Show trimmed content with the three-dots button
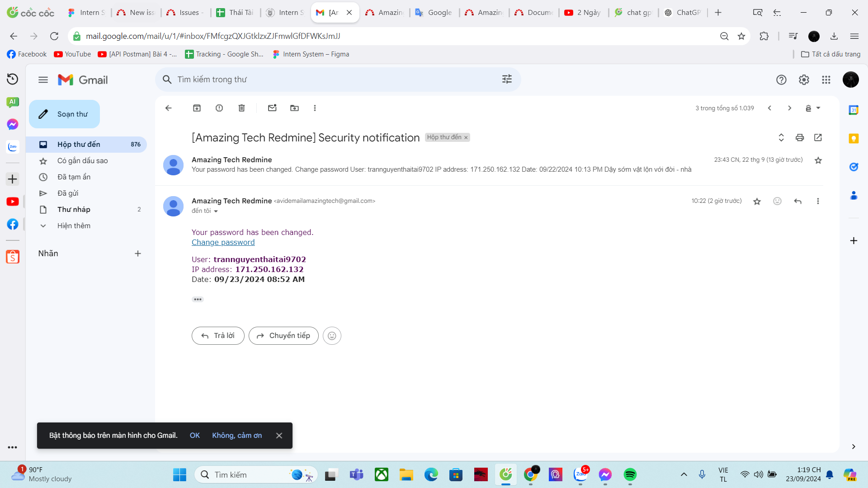This screenshot has width=868, height=488. (198, 299)
